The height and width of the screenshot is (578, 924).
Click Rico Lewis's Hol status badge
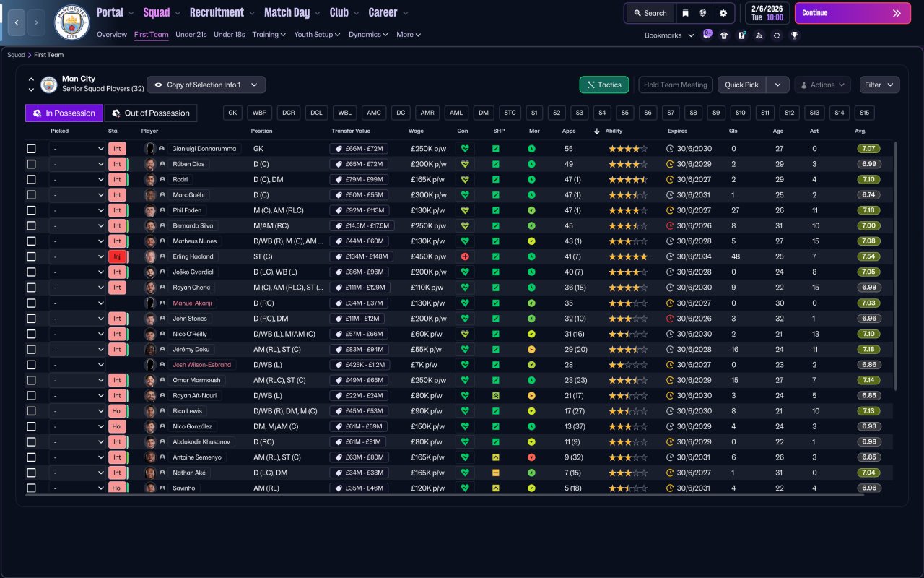point(117,411)
